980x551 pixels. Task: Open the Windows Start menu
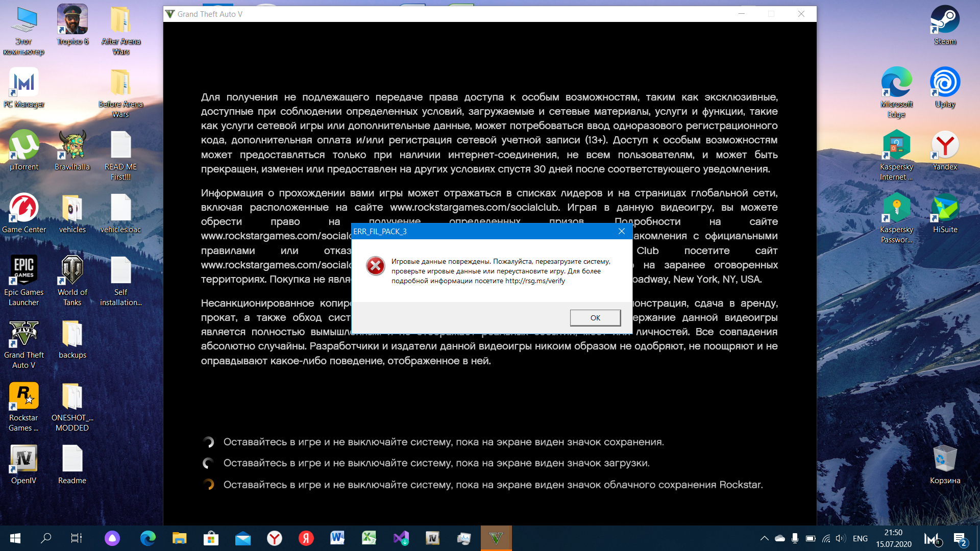(x=15, y=538)
